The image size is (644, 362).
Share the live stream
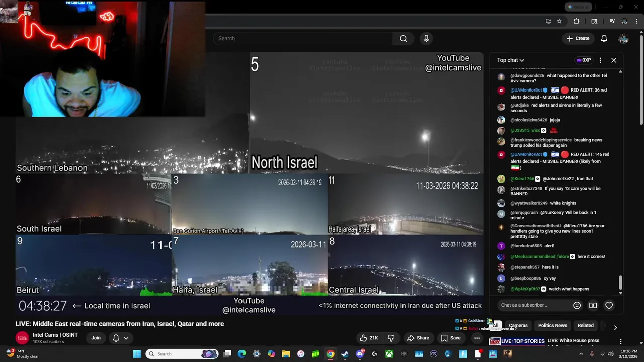[418, 338]
